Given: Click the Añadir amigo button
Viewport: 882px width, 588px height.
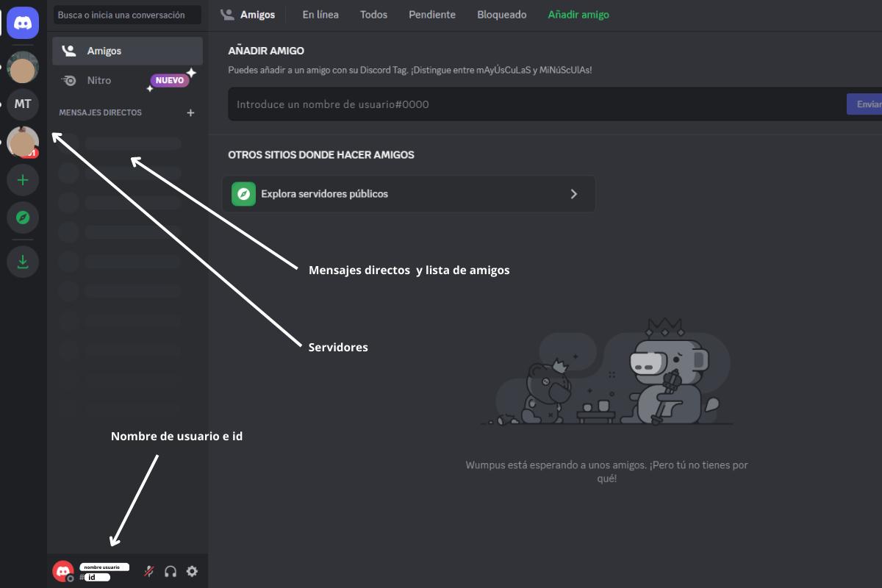Looking at the screenshot, I should pos(578,15).
